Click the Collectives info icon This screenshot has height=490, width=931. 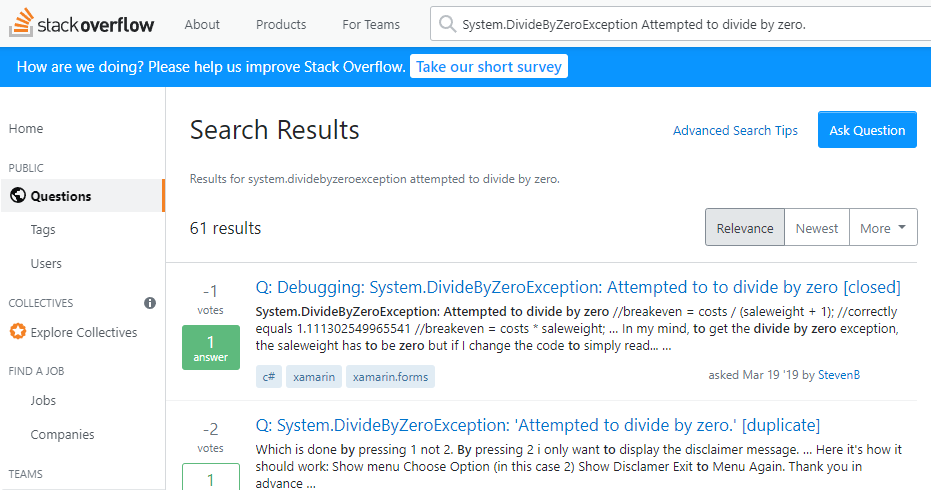[150, 302]
